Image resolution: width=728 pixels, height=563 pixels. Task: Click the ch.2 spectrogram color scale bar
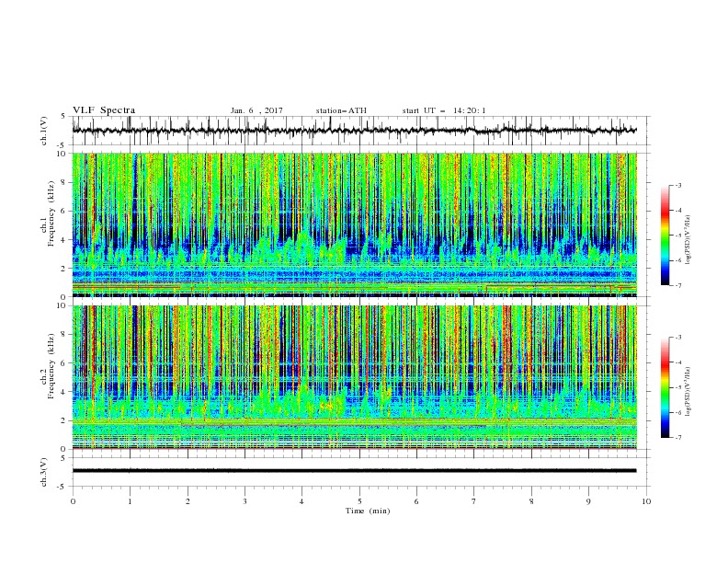[x=665, y=387]
